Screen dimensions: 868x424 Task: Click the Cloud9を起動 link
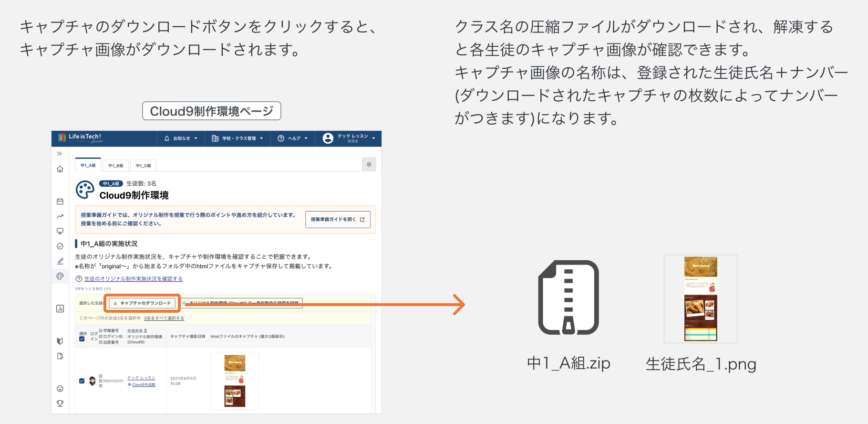click(x=144, y=384)
